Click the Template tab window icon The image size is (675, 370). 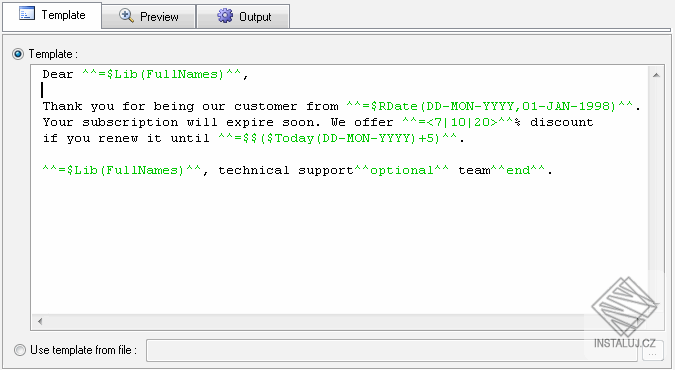[27, 14]
